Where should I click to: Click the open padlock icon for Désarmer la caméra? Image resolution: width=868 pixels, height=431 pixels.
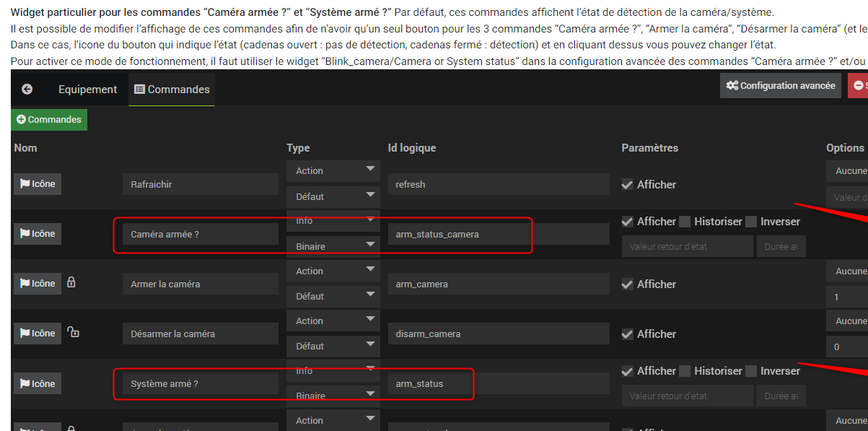73,333
